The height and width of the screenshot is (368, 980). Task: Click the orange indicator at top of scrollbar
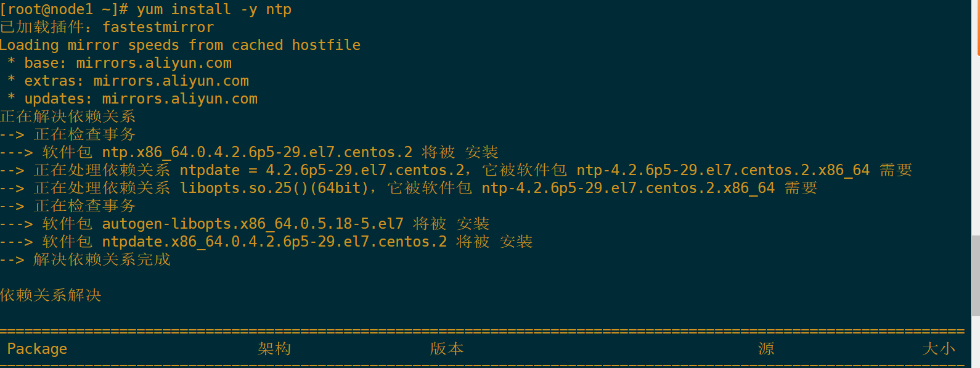[x=978, y=28]
